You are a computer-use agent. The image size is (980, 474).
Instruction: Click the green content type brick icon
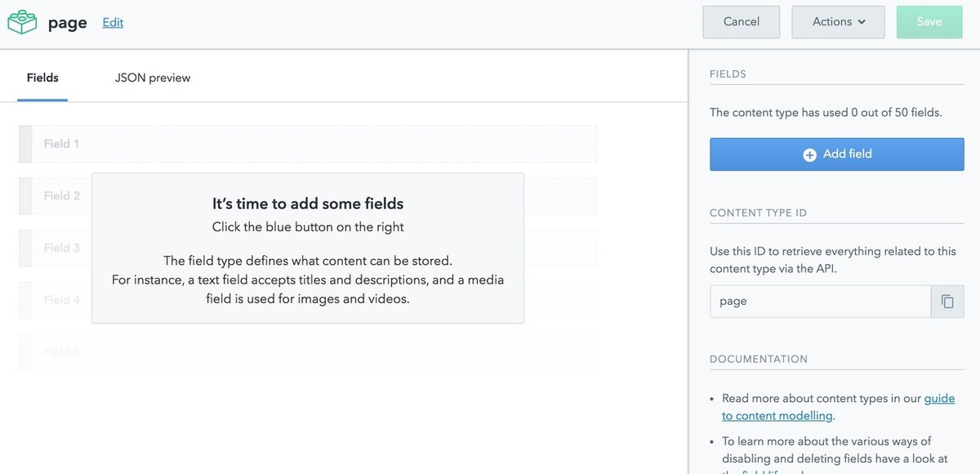click(23, 22)
